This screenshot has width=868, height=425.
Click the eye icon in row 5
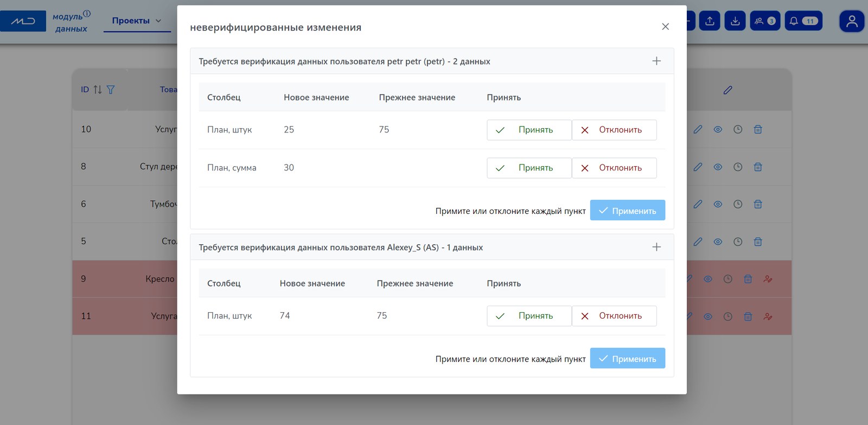tap(718, 242)
